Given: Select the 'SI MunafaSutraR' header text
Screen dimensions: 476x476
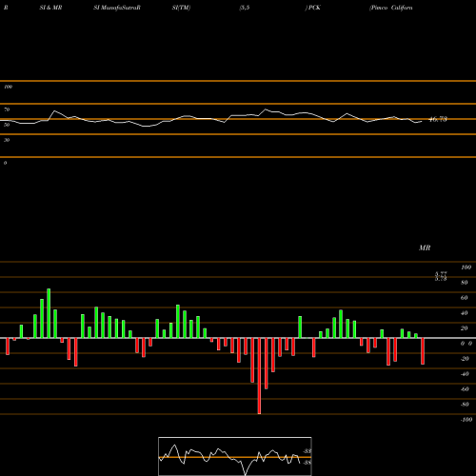Looking at the screenshot, I should [x=117, y=8].
